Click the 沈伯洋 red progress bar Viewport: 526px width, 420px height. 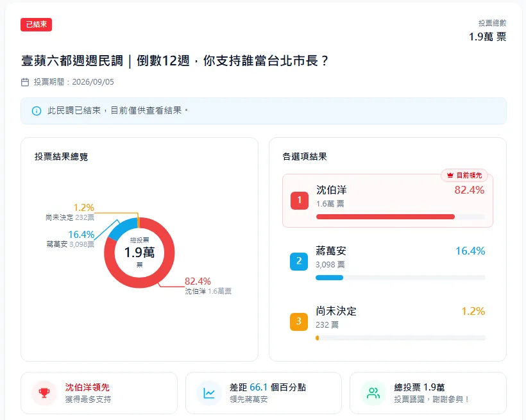[386, 217]
